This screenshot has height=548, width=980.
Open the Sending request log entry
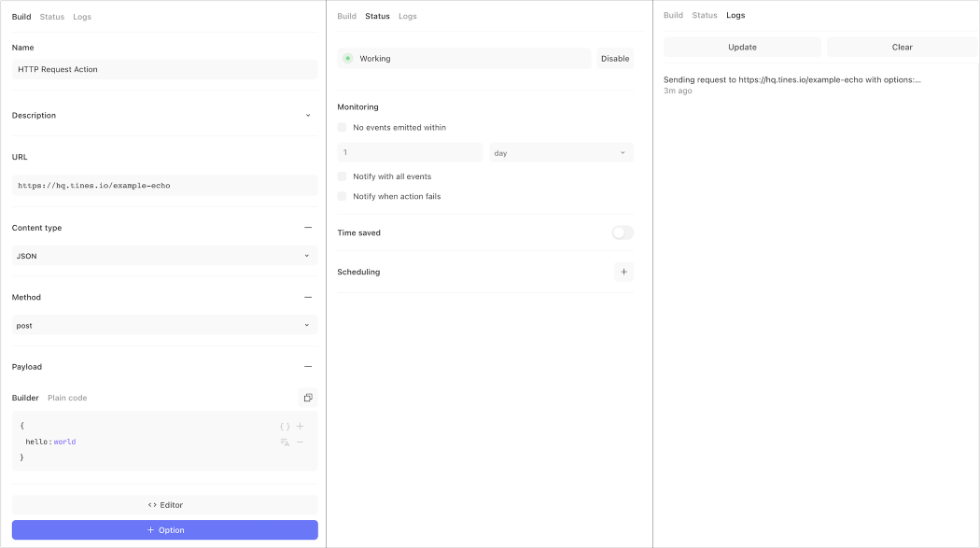tap(791, 79)
